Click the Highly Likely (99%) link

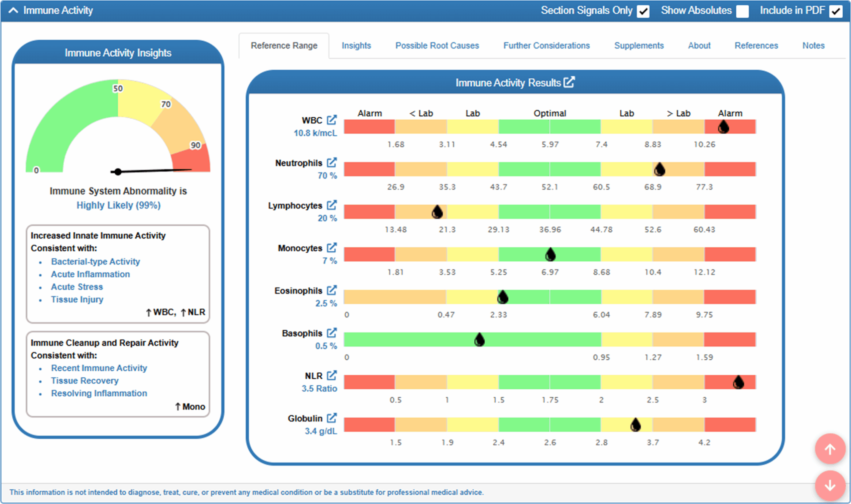coord(118,205)
